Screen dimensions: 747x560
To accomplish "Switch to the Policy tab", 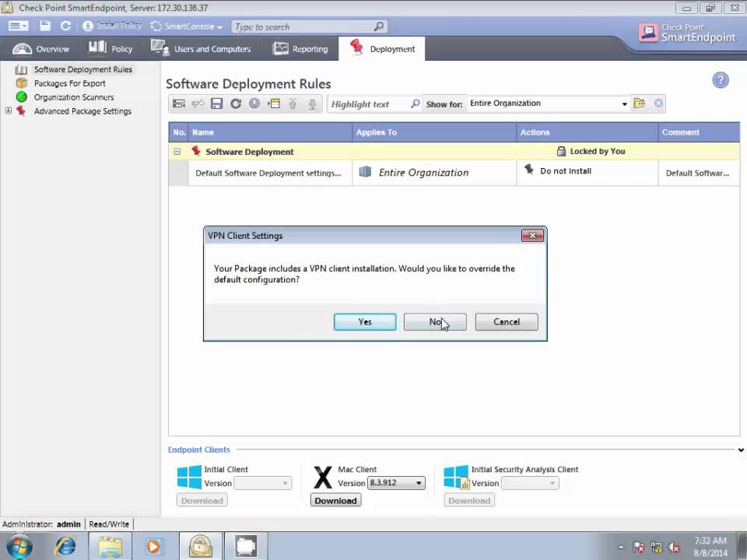I will 110,48.
